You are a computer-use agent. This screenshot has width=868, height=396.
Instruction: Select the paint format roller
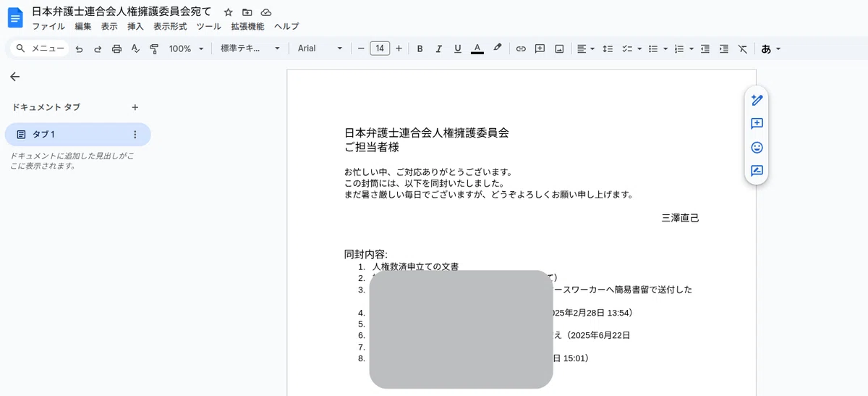[154, 49]
